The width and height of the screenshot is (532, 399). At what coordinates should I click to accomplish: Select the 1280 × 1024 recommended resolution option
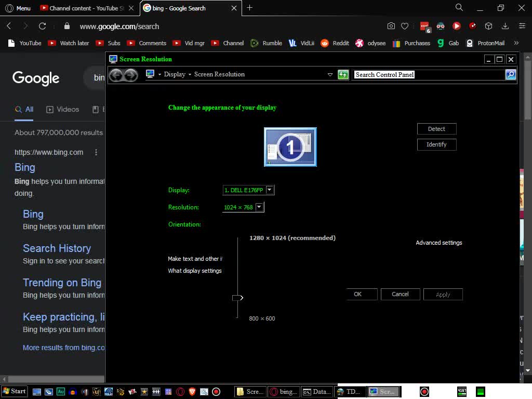tap(292, 237)
